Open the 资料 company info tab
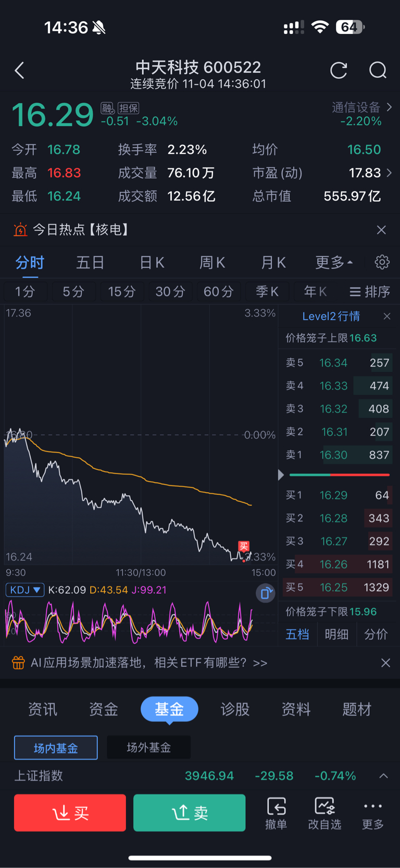The height and width of the screenshot is (868, 400). tap(296, 709)
